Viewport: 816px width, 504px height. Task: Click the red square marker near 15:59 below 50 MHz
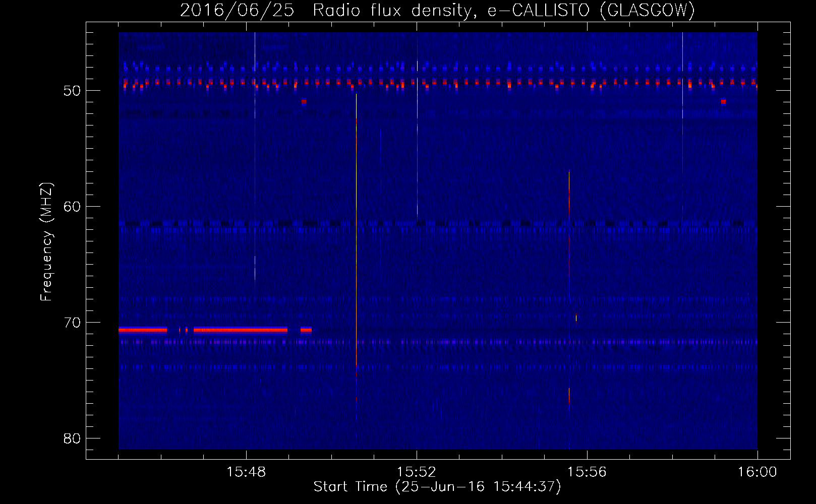click(x=723, y=102)
